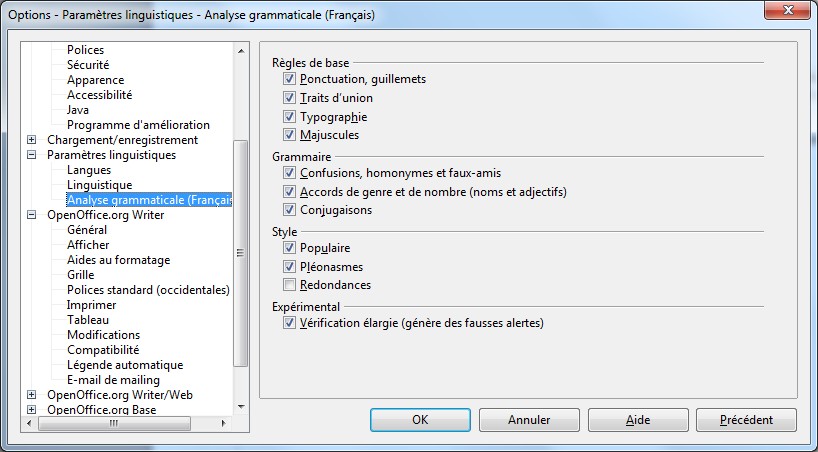Disable Vérification élargie checkbox

pyautogui.click(x=289, y=323)
